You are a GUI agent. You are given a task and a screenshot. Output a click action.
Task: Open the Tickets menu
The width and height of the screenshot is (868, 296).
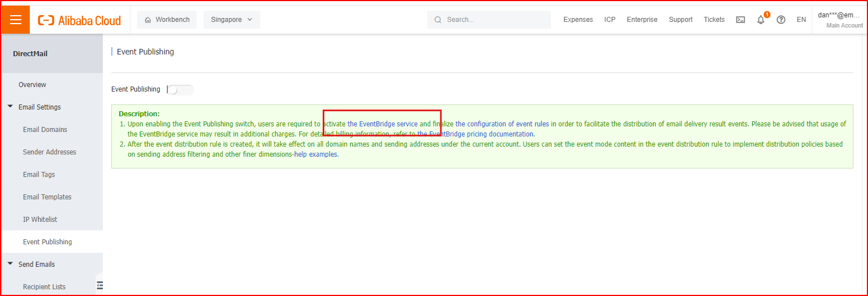(714, 20)
